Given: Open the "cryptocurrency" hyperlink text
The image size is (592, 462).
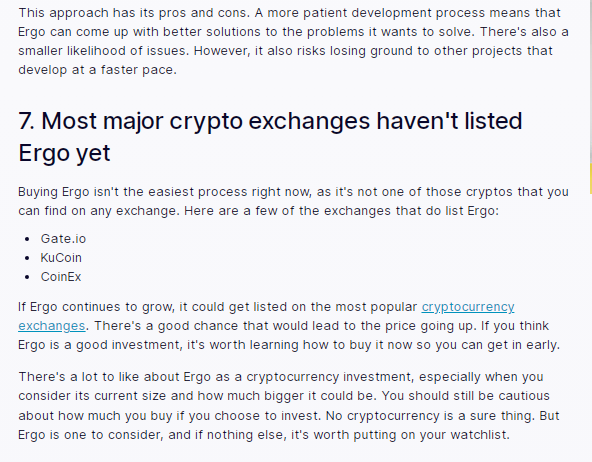Looking at the screenshot, I should click(468, 307).
